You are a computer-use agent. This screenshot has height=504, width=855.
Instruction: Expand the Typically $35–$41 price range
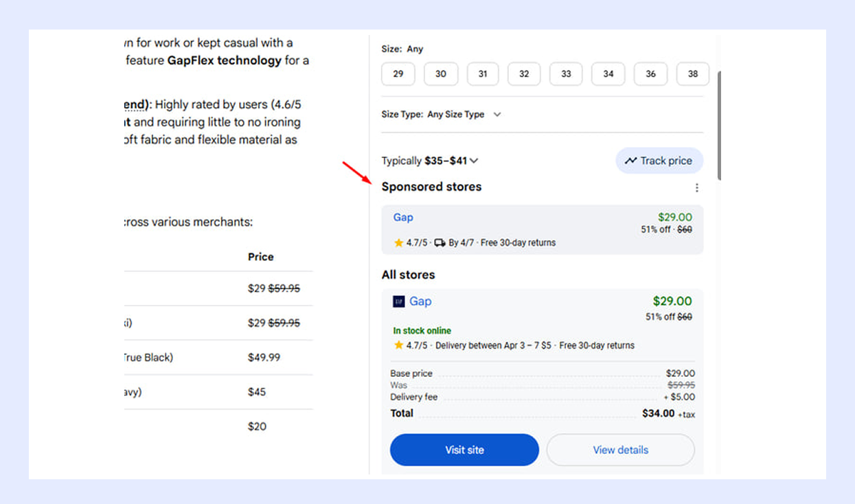474,161
